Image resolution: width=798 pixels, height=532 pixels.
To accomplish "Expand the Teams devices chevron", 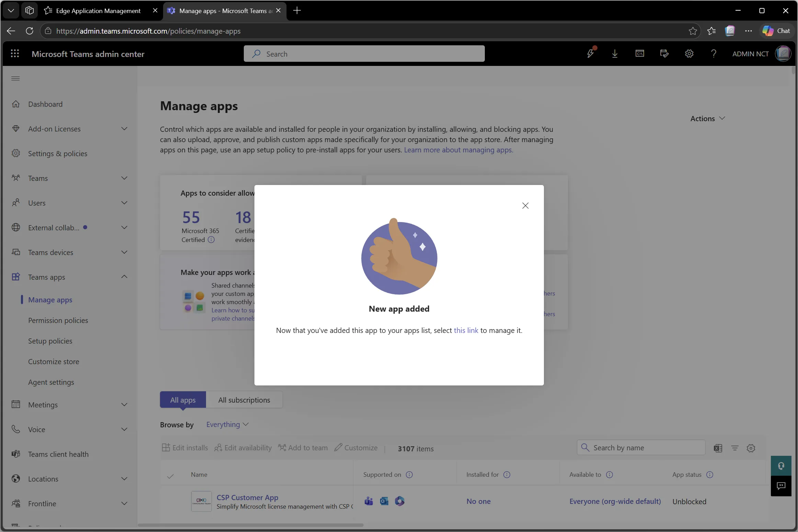I will point(124,252).
